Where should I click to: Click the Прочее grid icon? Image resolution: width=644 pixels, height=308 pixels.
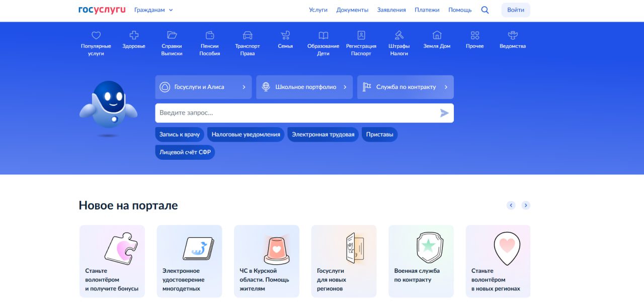tap(474, 36)
